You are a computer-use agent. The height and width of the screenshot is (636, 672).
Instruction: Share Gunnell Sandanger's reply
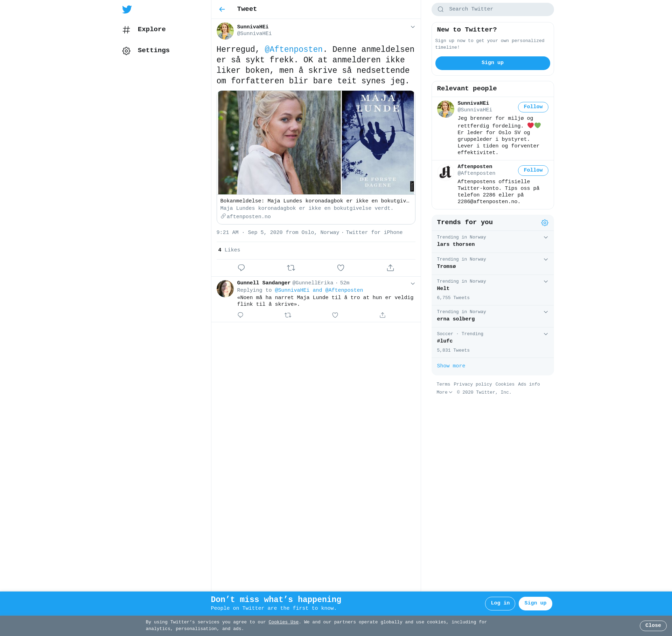click(383, 315)
